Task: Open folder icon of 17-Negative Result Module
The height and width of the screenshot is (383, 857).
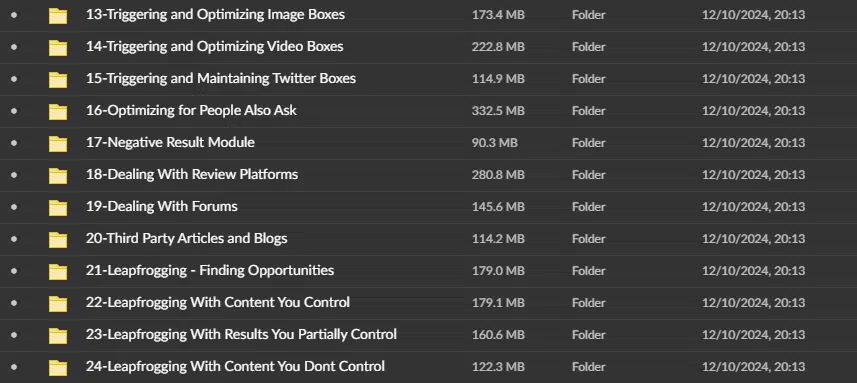Action: tap(58, 144)
